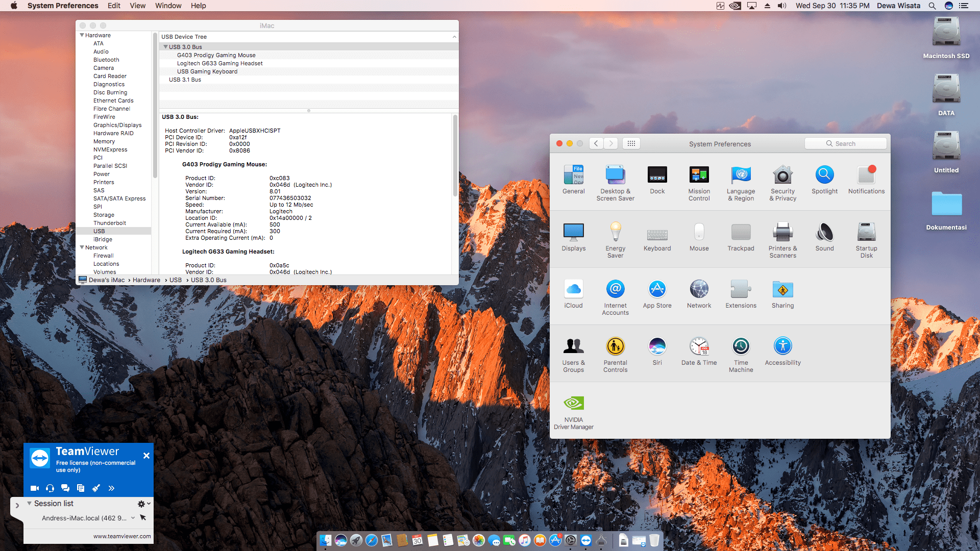Collapse the USB 3.0 Bus tree node
Screen dimensions: 980x551
click(x=165, y=47)
